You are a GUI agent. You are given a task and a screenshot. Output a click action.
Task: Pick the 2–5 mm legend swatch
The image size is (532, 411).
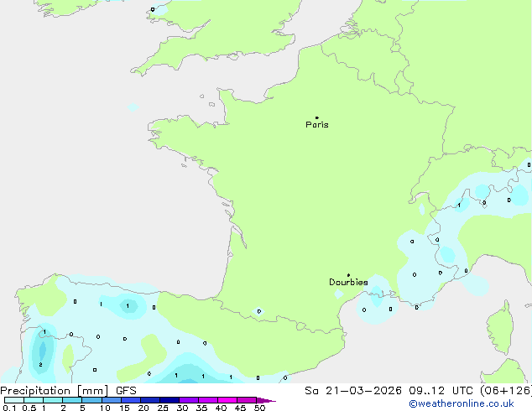point(72,400)
